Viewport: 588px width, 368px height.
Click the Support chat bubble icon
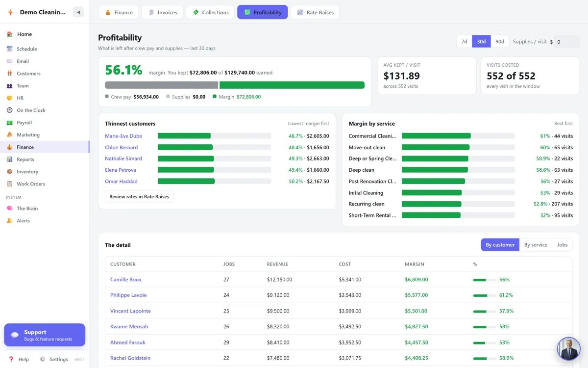pos(15,335)
